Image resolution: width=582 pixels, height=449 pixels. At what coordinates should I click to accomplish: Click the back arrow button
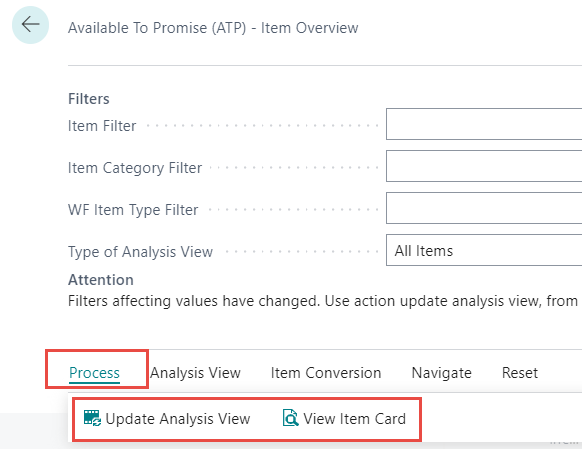click(30, 25)
